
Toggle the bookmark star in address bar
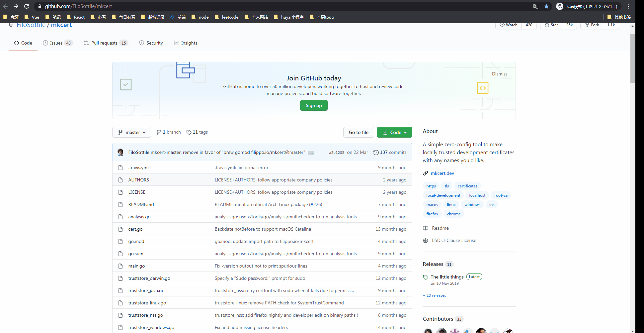point(547,6)
